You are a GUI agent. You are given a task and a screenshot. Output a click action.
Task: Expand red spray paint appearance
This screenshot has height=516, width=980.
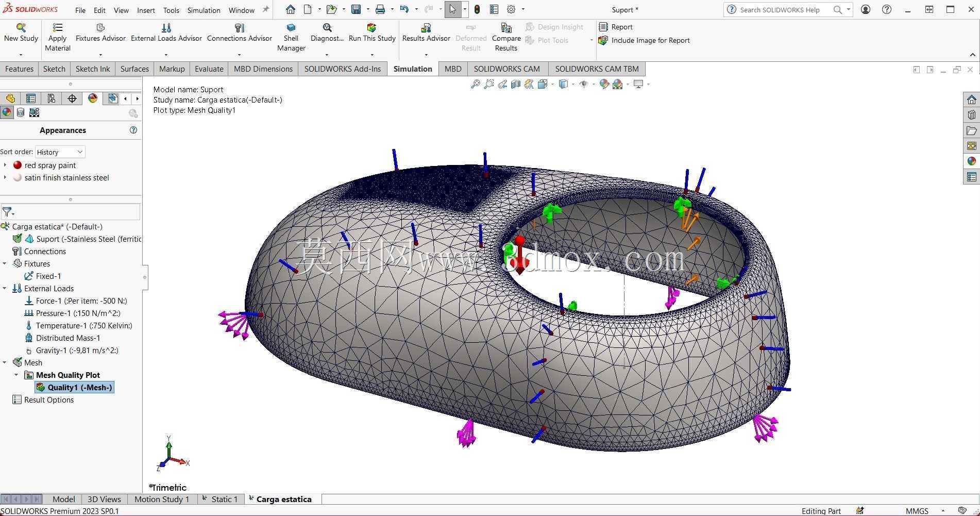pos(5,165)
